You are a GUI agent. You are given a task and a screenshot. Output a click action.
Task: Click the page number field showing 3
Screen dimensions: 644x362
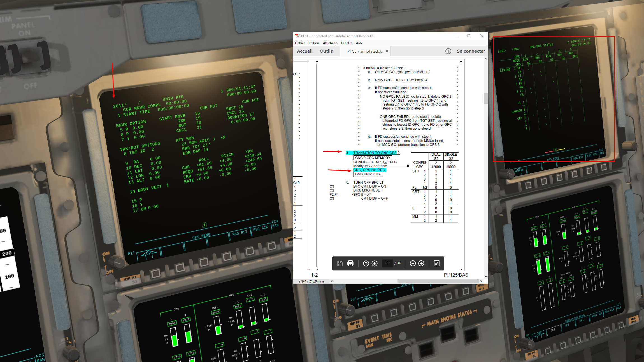pos(387,263)
